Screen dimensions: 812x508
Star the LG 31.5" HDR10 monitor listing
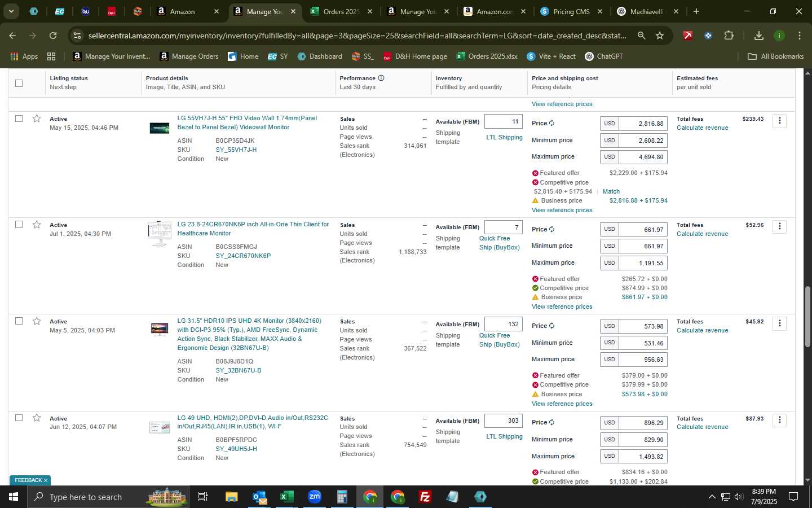37,321
